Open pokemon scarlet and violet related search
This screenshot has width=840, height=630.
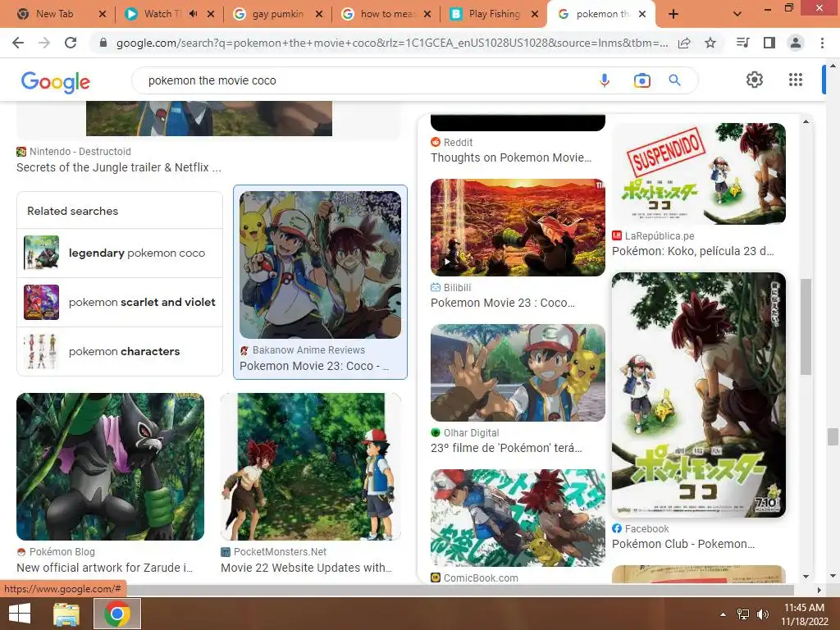pos(120,302)
